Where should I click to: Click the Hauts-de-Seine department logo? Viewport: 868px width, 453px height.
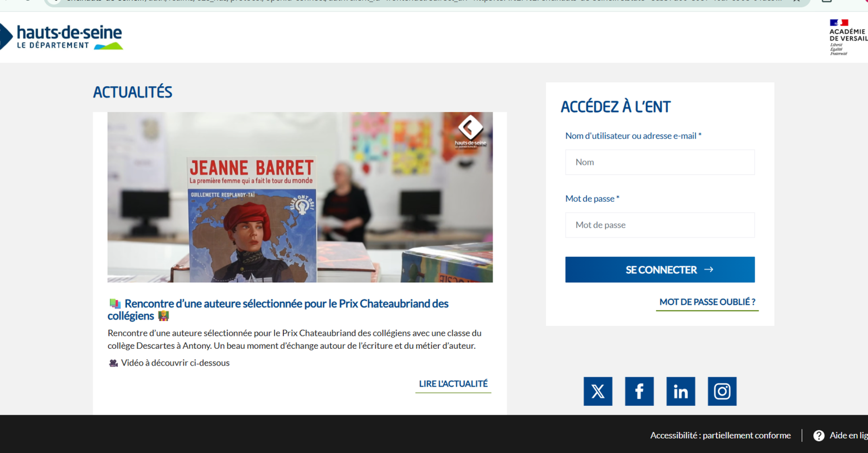(x=61, y=37)
